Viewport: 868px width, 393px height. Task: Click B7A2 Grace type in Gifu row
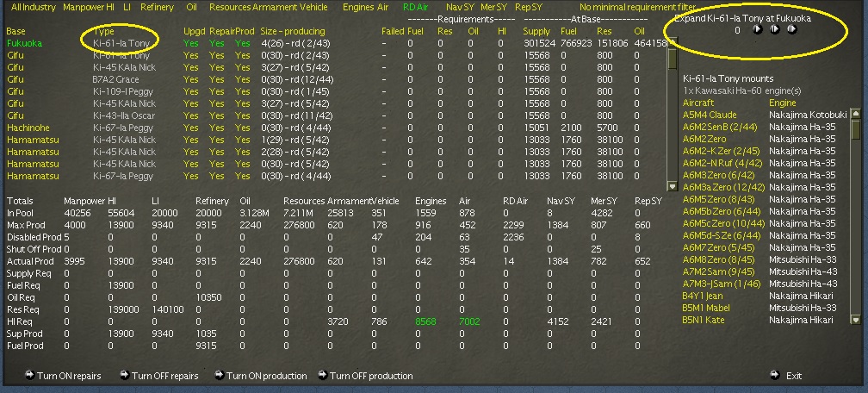(x=115, y=79)
